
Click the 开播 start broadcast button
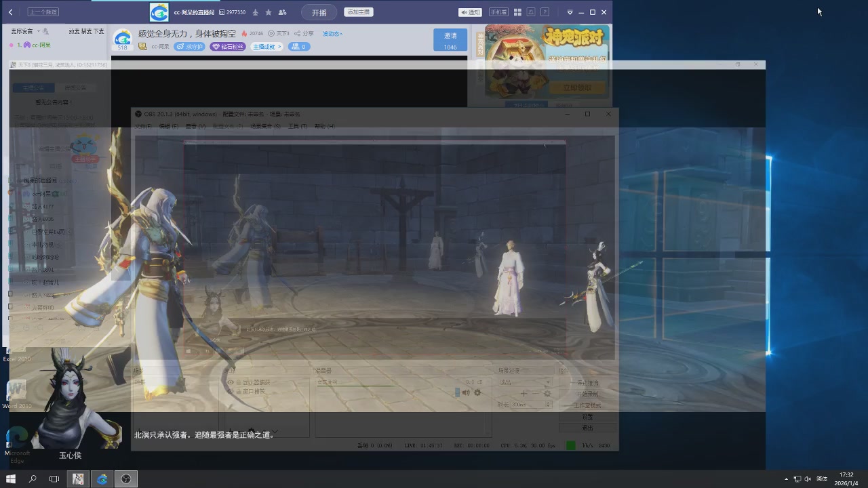(319, 12)
